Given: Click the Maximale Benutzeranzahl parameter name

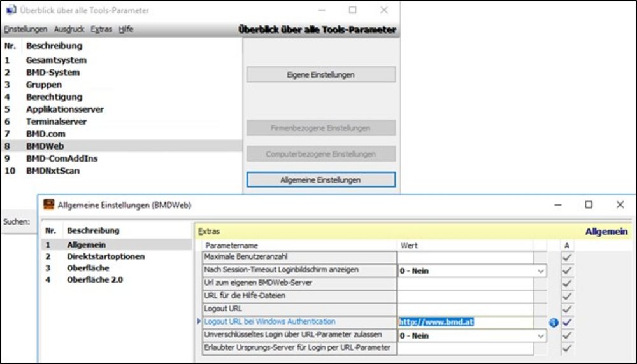Looking at the screenshot, I should coord(245,256).
